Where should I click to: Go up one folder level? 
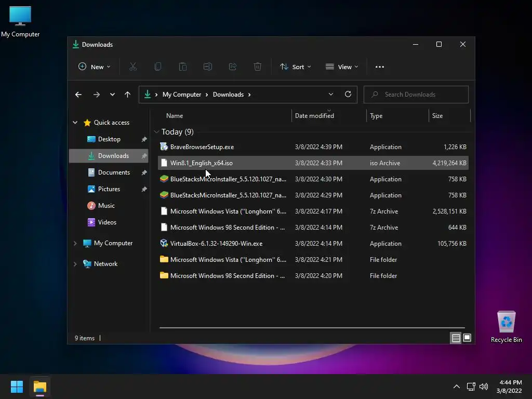click(128, 95)
